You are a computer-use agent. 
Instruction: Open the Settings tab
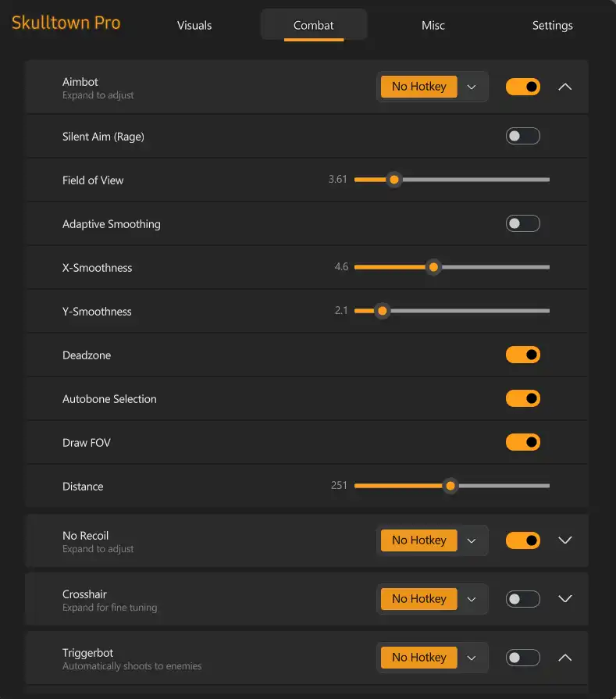[552, 26]
